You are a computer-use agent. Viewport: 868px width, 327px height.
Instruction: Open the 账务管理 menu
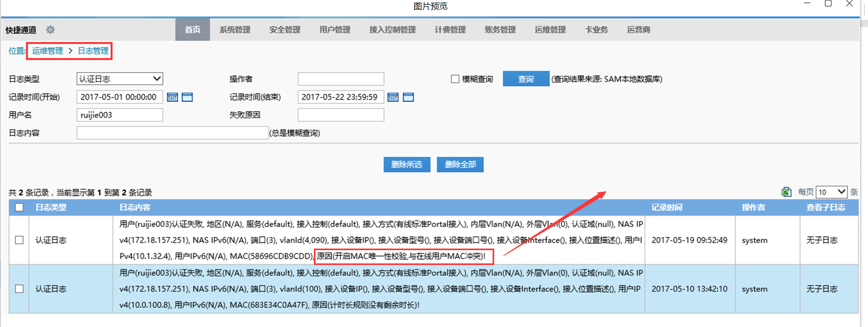tap(500, 30)
